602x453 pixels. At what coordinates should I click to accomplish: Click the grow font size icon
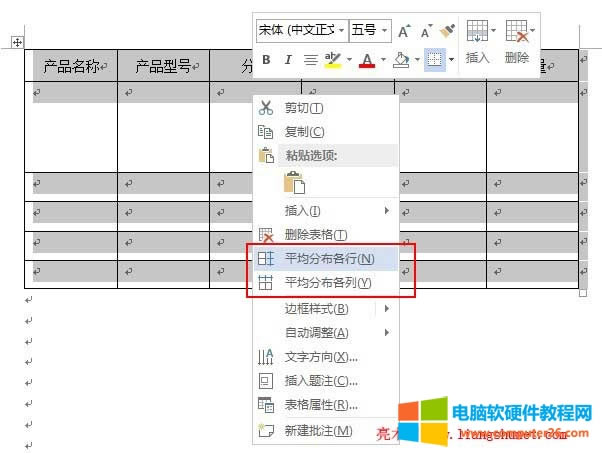pyautogui.click(x=403, y=30)
